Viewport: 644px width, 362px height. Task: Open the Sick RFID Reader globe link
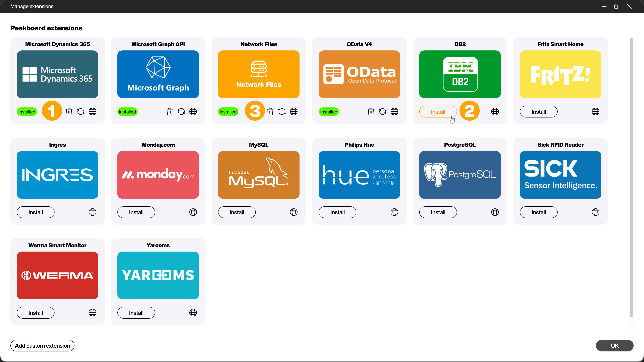point(596,212)
